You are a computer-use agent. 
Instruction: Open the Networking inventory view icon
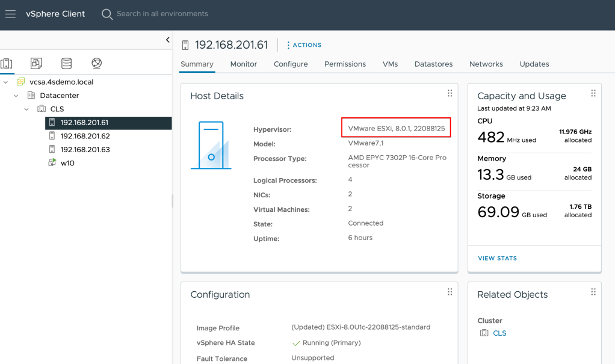[97, 63]
